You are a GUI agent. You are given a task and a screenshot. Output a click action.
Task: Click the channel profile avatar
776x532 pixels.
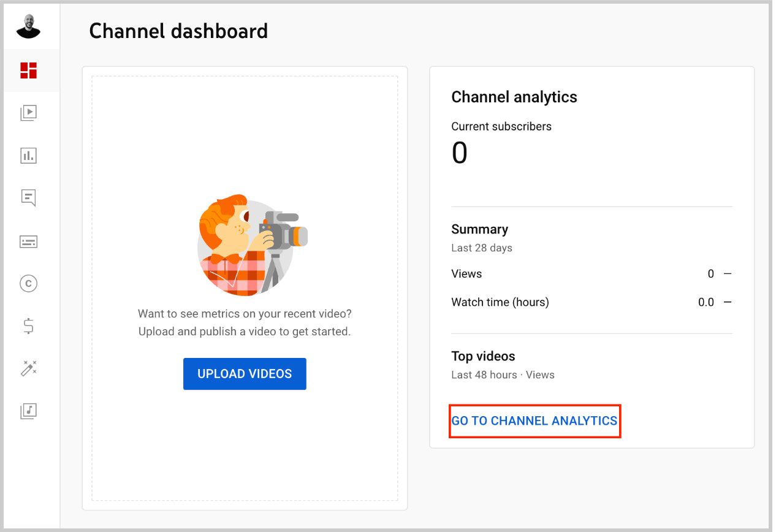tap(28, 26)
